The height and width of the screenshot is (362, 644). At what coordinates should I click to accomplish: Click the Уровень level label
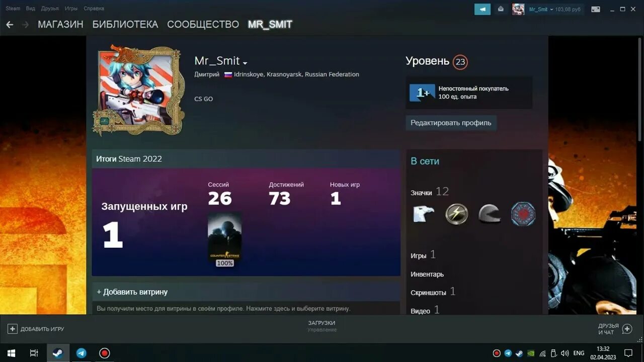pyautogui.click(x=428, y=61)
